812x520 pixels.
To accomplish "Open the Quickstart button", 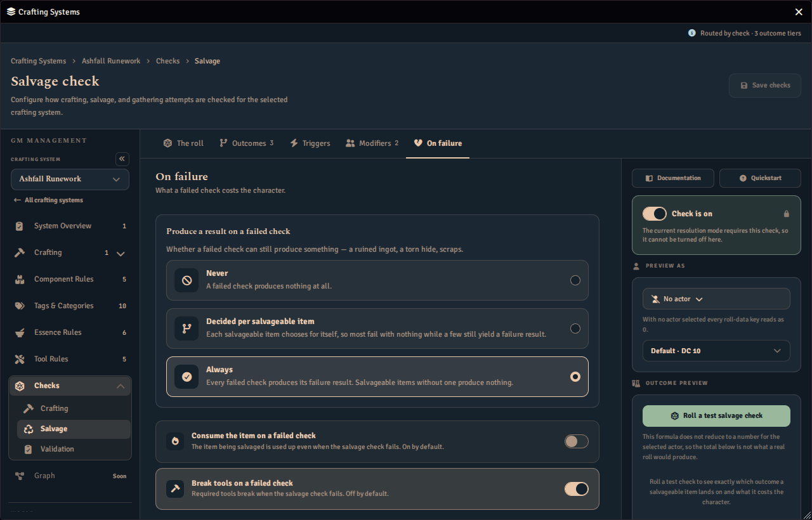I will point(760,178).
